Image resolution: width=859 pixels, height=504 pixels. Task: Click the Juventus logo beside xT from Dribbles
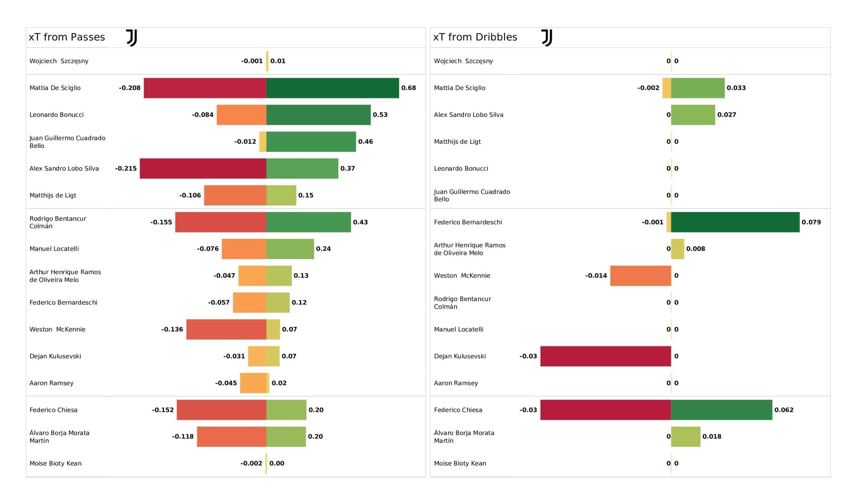(x=546, y=38)
